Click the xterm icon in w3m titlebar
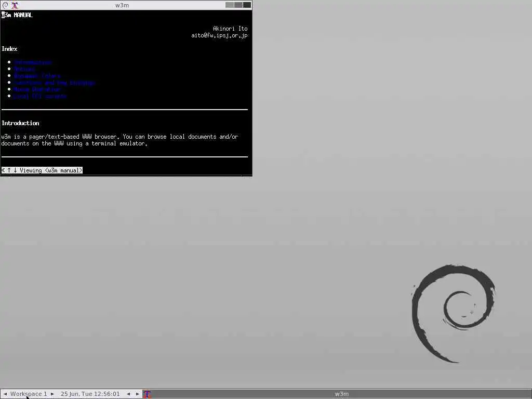532x399 pixels. pyautogui.click(x=15, y=5)
